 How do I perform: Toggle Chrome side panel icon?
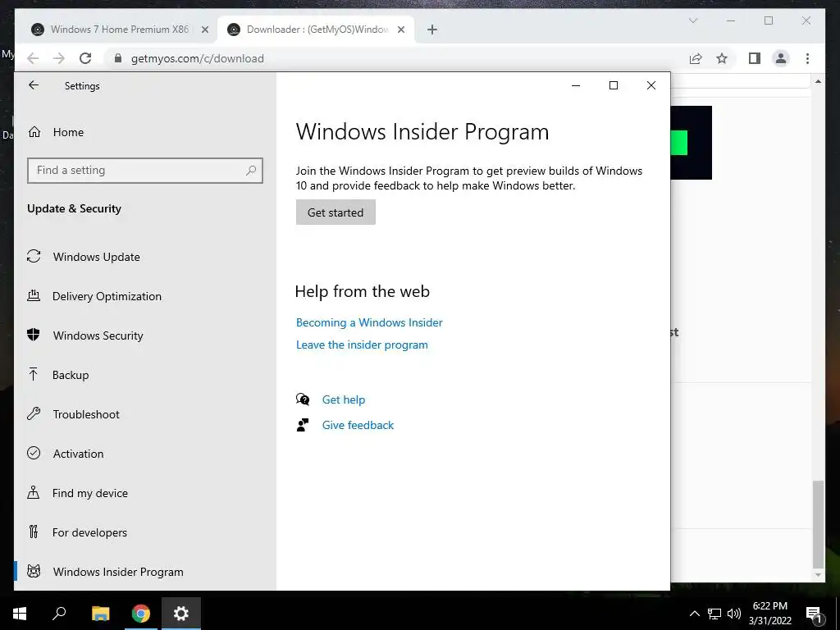pyautogui.click(x=755, y=58)
